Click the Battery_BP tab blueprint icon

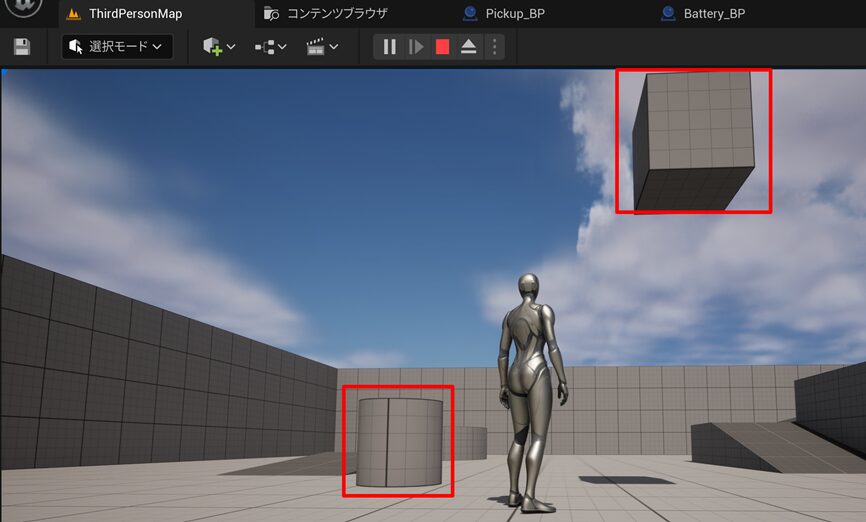668,14
